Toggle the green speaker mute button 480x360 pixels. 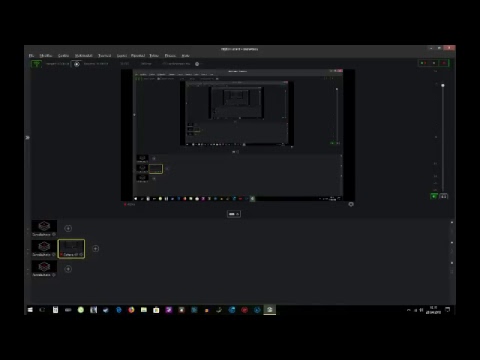[434, 196]
